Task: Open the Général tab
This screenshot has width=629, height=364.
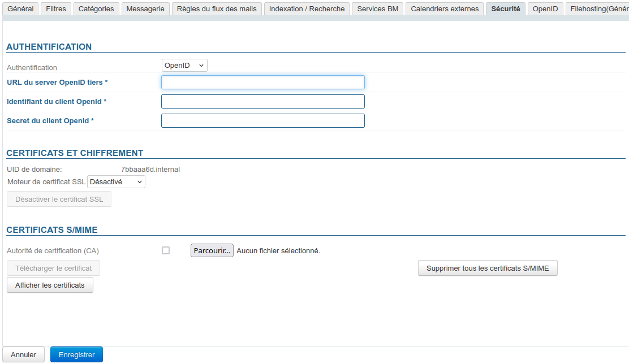Action: coord(20,9)
